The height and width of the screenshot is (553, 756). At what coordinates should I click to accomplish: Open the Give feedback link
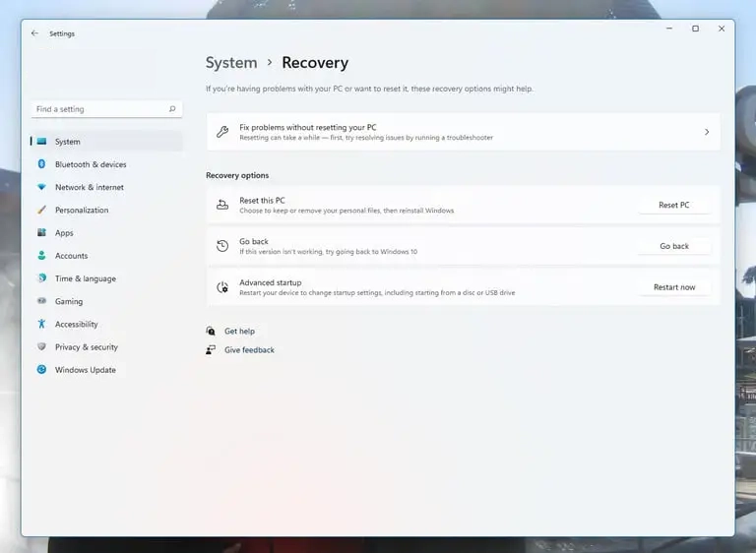tap(249, 350)
